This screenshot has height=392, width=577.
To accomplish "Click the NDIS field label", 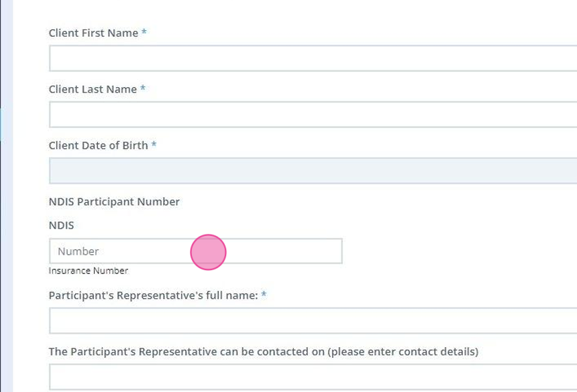I will [58, 224].
